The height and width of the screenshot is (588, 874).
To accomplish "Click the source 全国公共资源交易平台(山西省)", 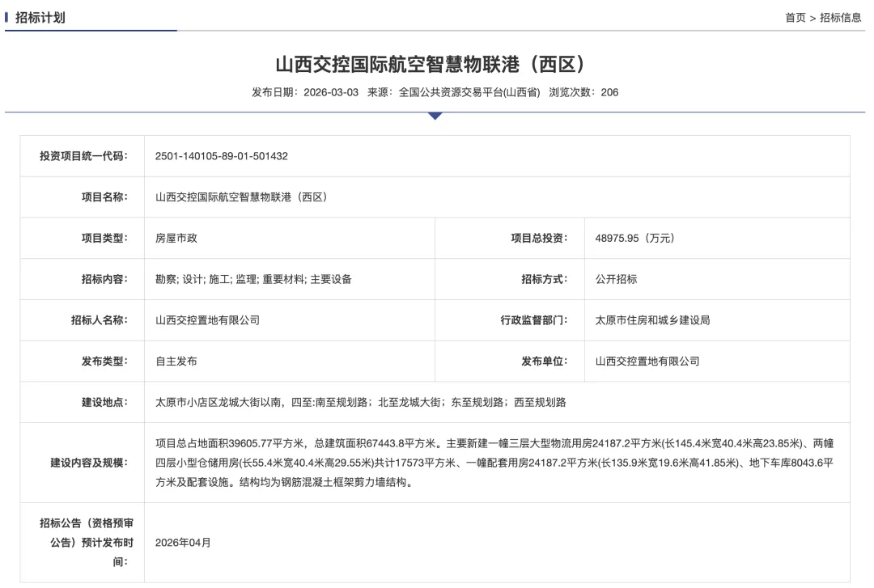I will 469,92.
